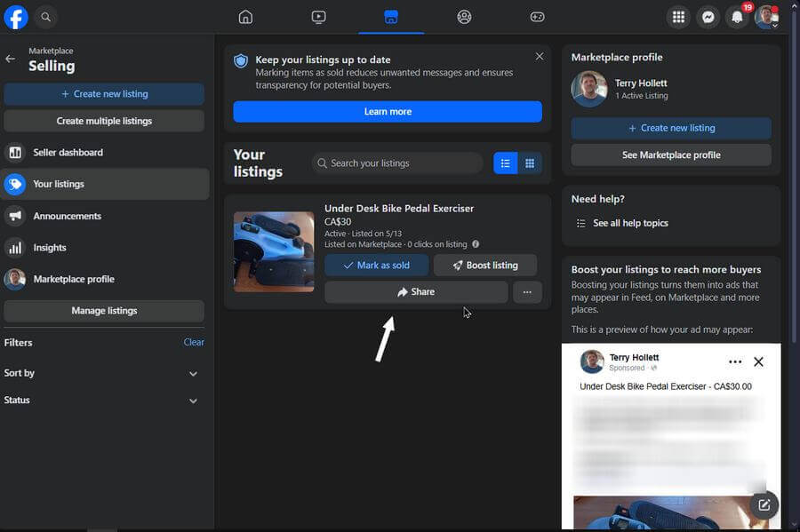The image size is (800, 532).
Task: Open the notifications bell
Action: (737, 18)
